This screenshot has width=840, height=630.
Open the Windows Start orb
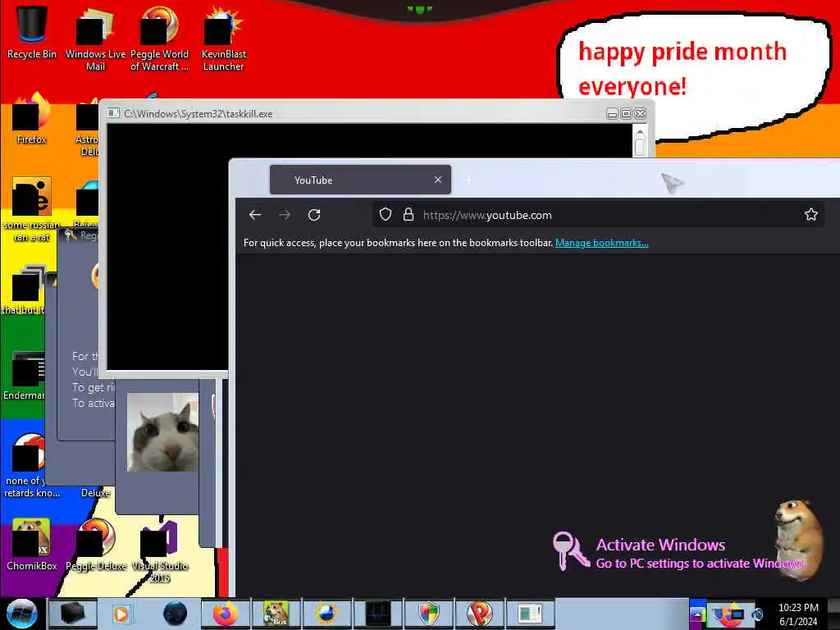coord(21,614)
